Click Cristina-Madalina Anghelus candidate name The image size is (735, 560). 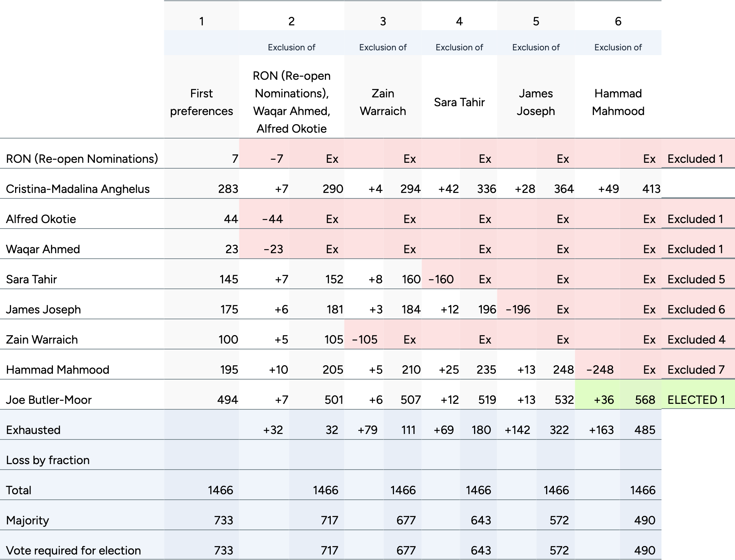(78, 189)
